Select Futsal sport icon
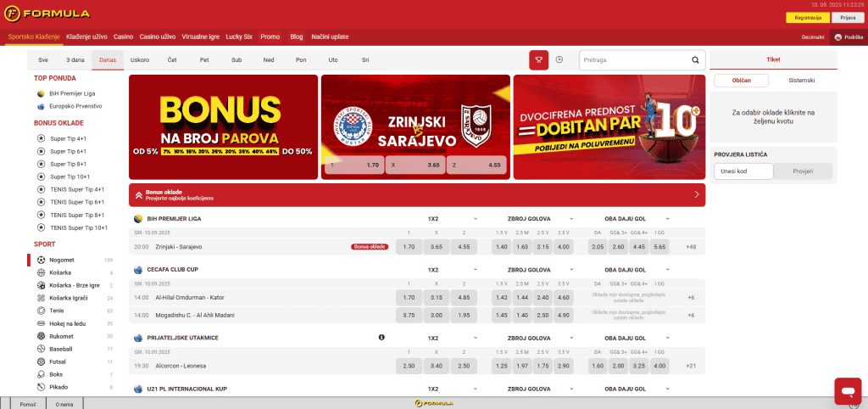The image size is (868, 409). coord(41,361)
